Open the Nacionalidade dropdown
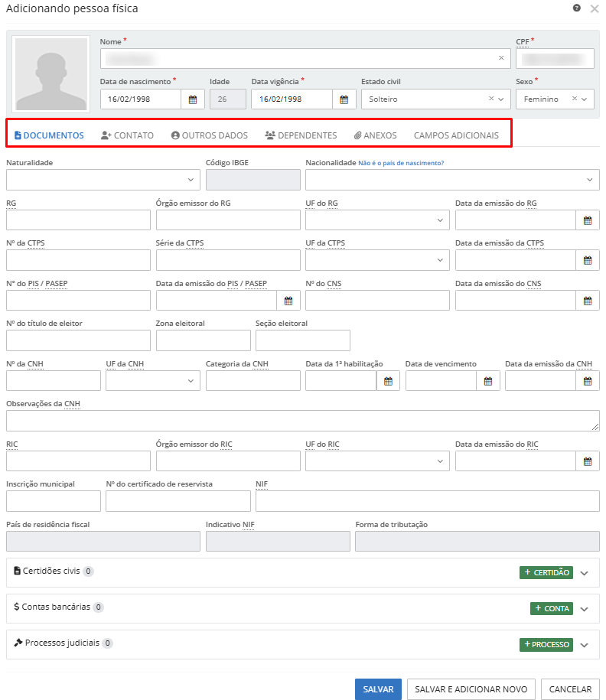 pyautogui.click(x=452, y=180)
